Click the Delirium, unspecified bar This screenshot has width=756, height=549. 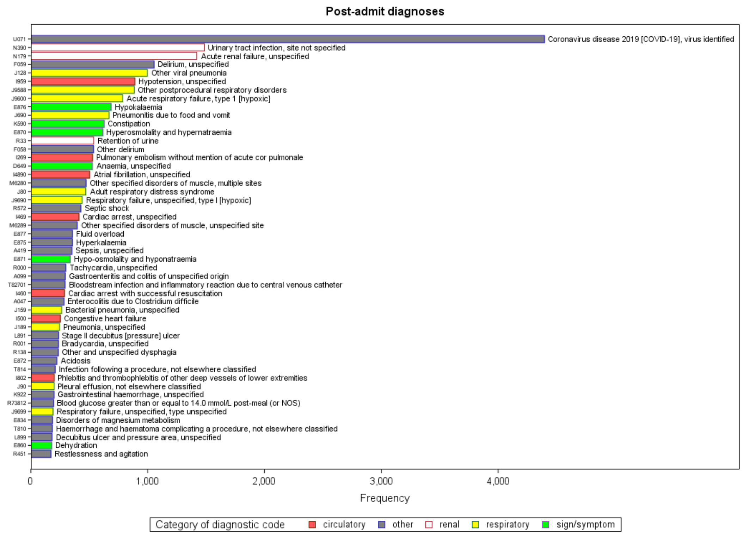pyautogui.click(x=93, y=65)
